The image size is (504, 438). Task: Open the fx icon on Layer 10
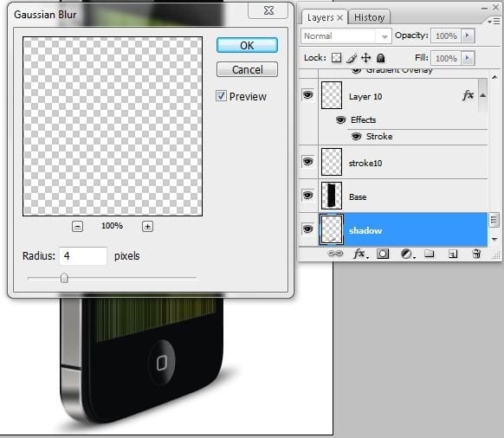point(468,95)
